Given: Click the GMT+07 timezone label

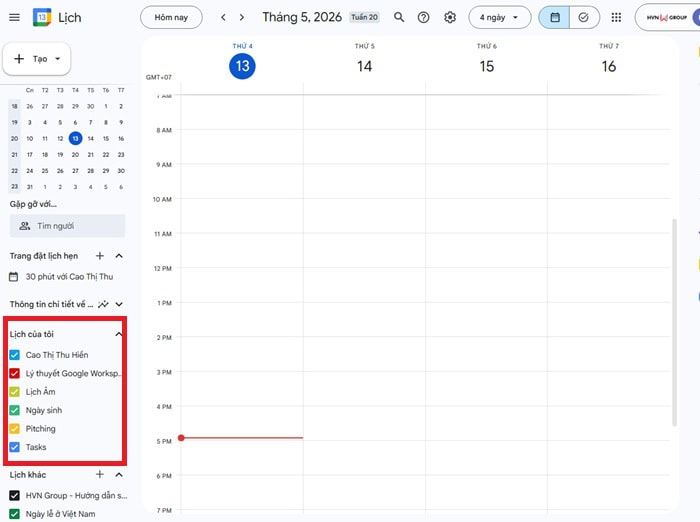Looking at the screenshot, I should coord(158,77).
